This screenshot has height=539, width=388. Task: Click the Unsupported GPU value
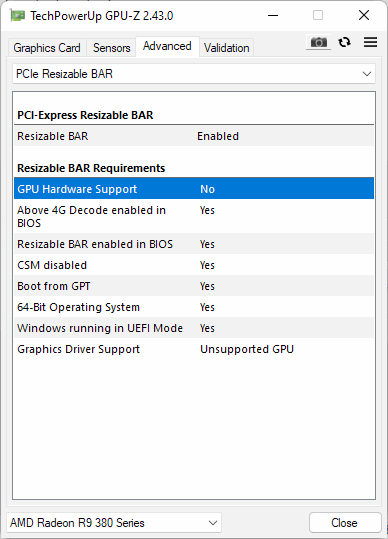point(247,349)
